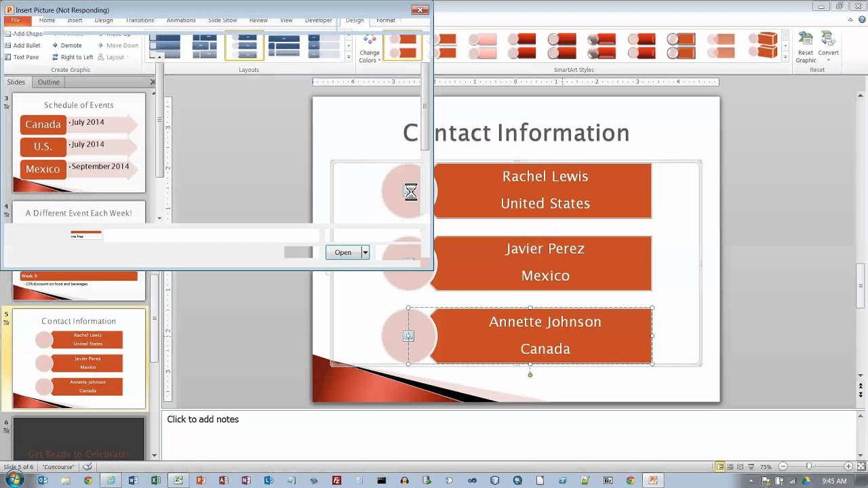Select the Slides pane tab
868x488 pixels.
pyautogui.click(x=16, y=82)
